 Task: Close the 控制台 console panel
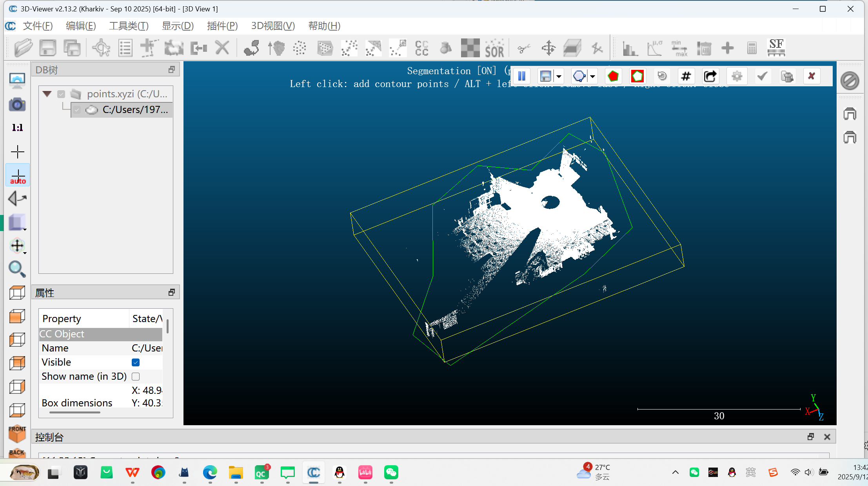[x=827, y=437]
